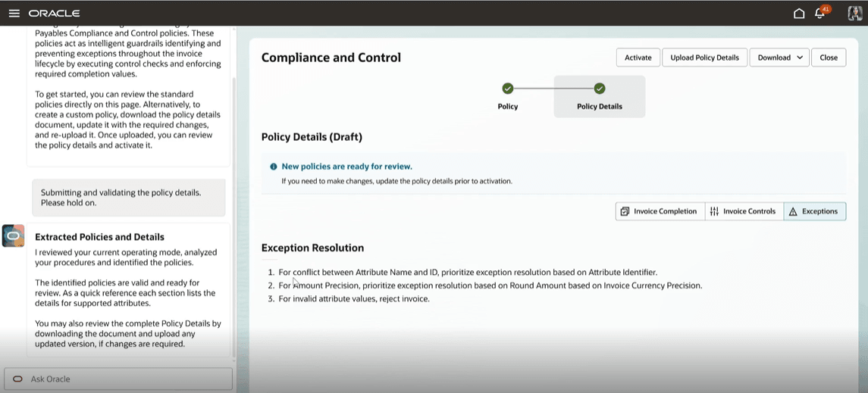Click the chat panel scrollbar
The width and height of the screenshot is (868, 393).
(x=233, y=216)
